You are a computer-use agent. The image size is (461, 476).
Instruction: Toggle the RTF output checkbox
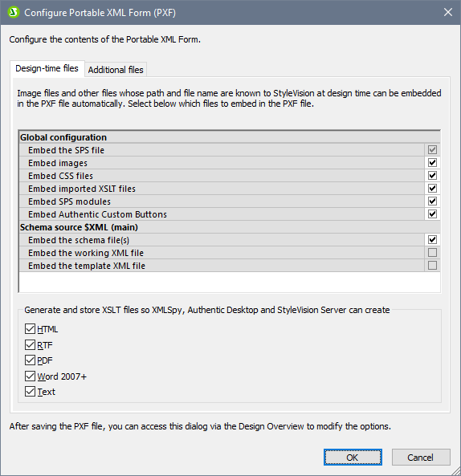click(x=30, y=345)
